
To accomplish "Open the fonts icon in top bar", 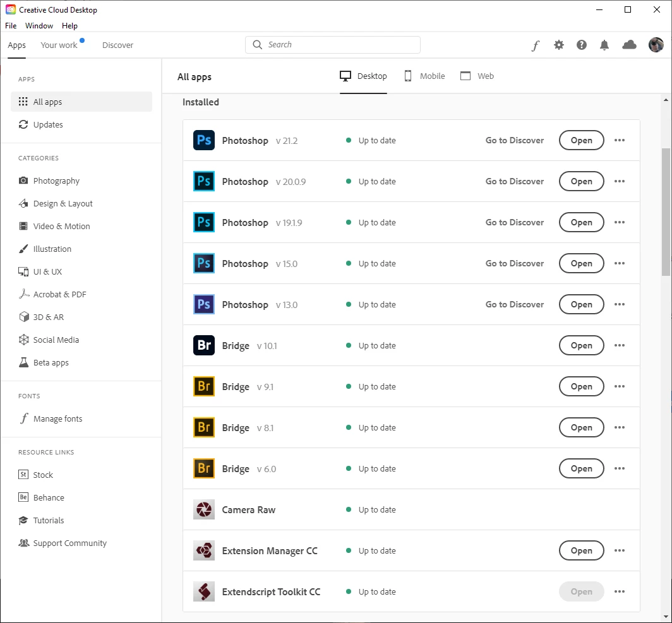I will click(536, 45).
